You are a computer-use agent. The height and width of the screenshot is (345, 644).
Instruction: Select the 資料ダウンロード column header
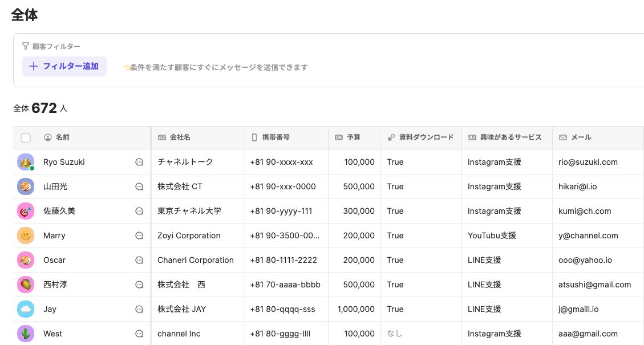(x=426, y=137)
